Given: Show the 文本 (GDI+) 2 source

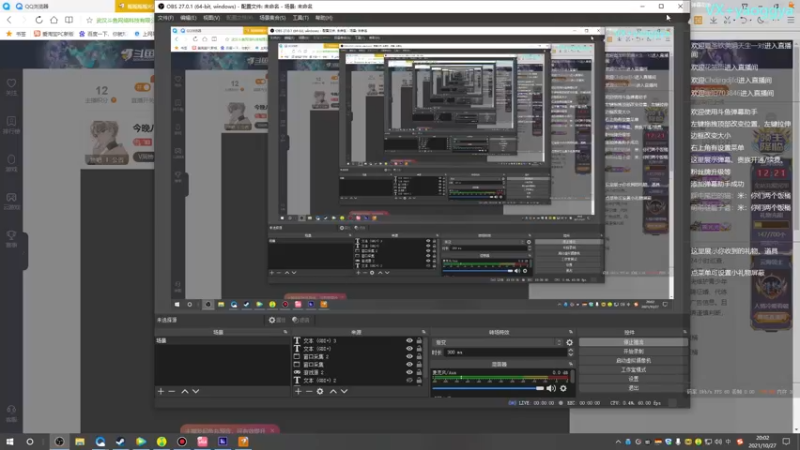Looking at the screenshot, I should click(x=409, y=380).
